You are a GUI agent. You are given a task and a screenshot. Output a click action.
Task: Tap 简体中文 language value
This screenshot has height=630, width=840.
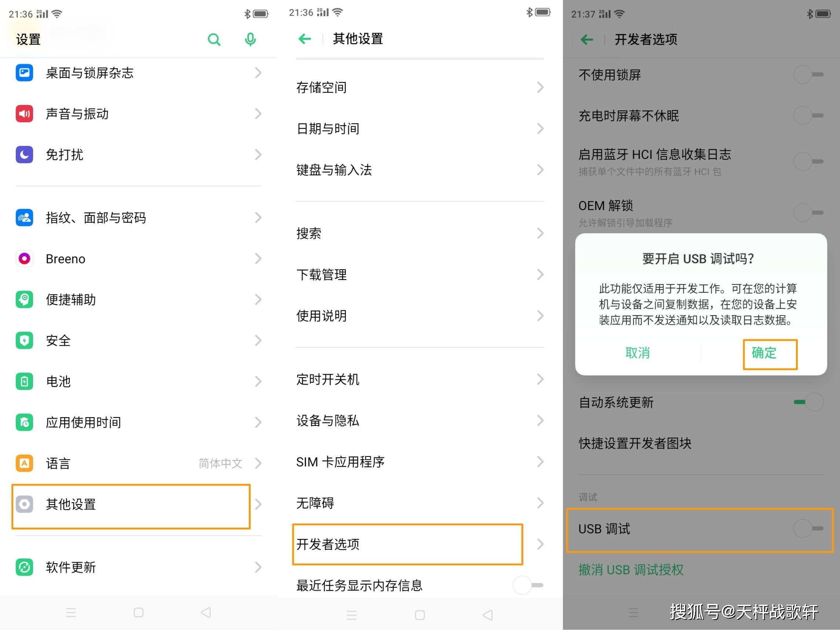(220, 463)
